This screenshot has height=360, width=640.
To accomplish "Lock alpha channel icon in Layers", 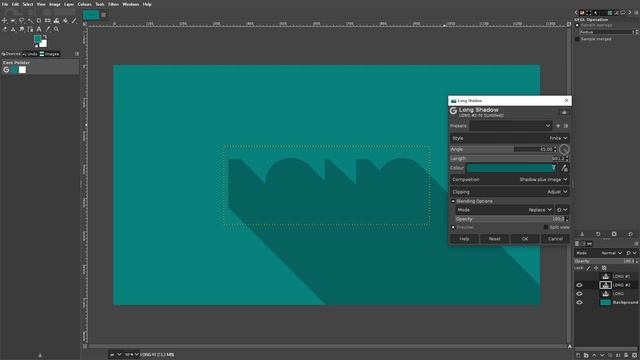I will [x=604, y=268].
